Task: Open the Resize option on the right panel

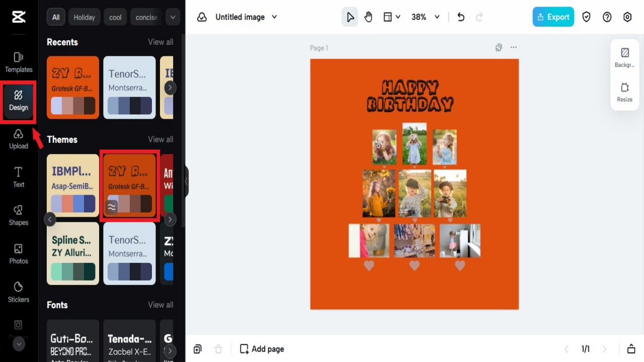Action: [624, 93]
